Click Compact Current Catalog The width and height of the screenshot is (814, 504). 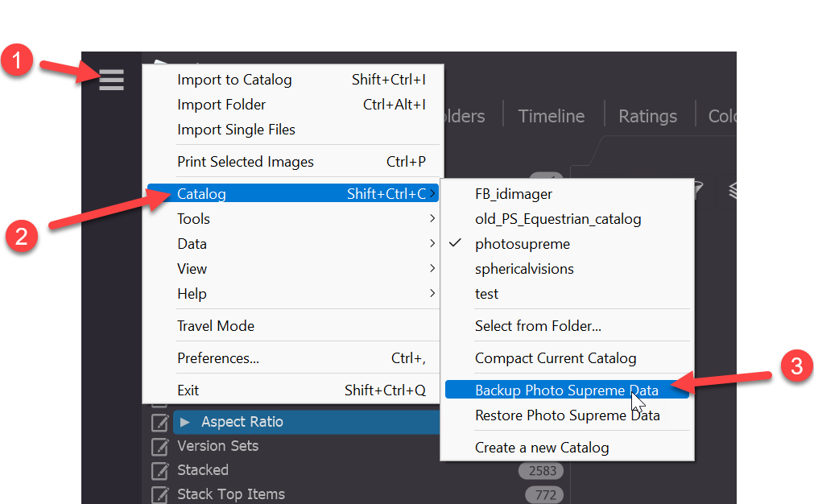(567, 357)
